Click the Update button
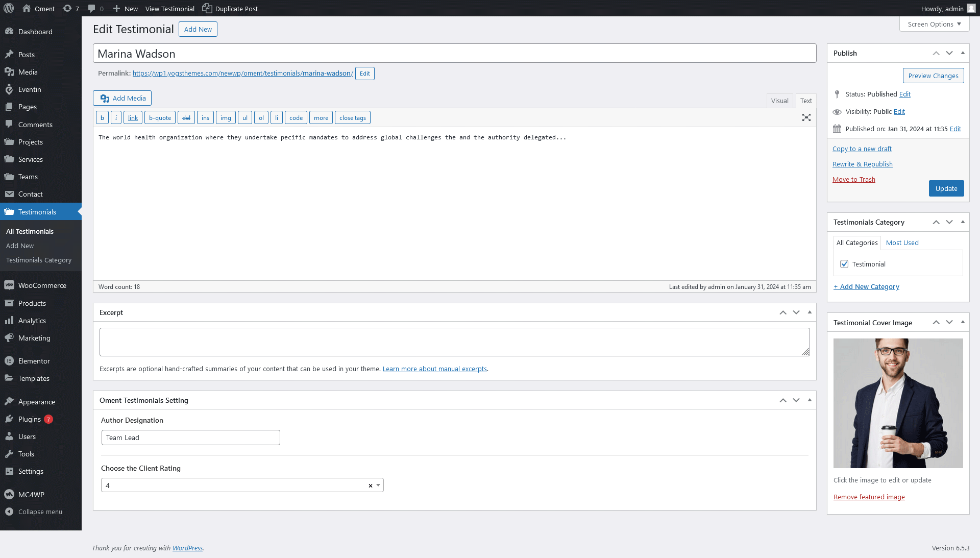 coord(946,188)
